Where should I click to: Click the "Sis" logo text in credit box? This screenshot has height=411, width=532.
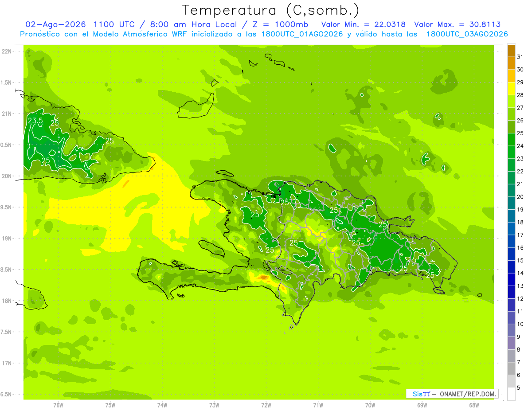coord(418,394)
